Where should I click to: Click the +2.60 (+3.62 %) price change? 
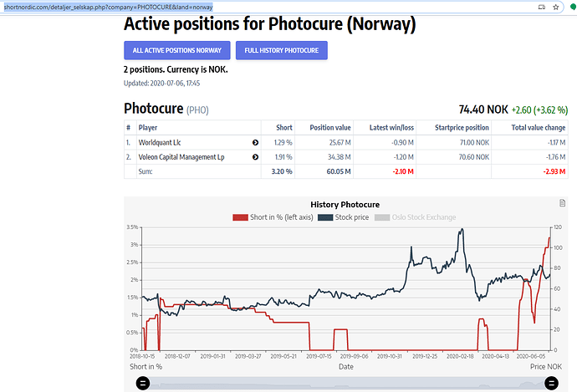(x=539, y=110)
